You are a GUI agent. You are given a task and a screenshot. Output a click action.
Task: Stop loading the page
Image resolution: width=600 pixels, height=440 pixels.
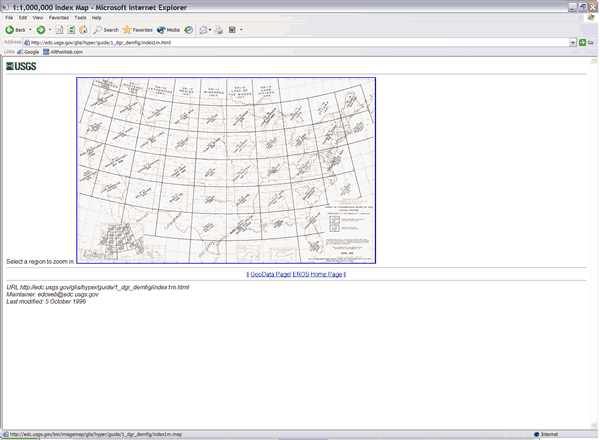tap(60, 30)
